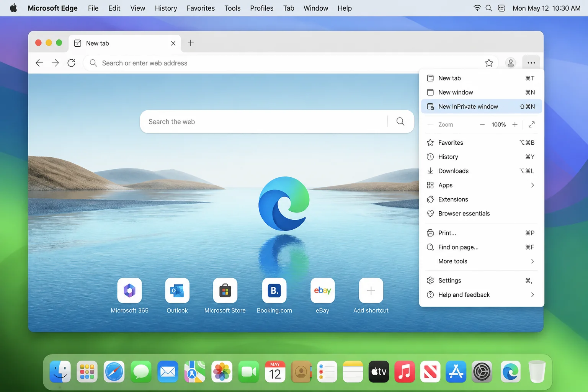Open the Favorites menu in menu bar

(x=201, y=8)
